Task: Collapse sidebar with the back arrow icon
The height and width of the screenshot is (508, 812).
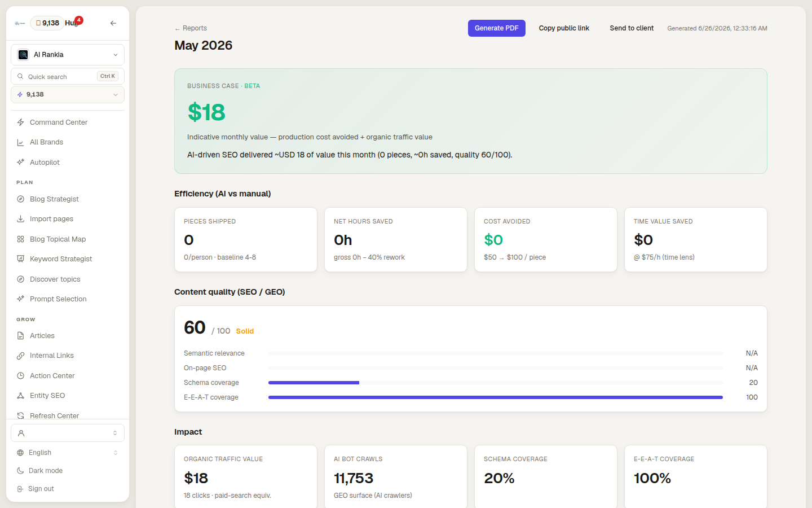Action: pos(113,23)
